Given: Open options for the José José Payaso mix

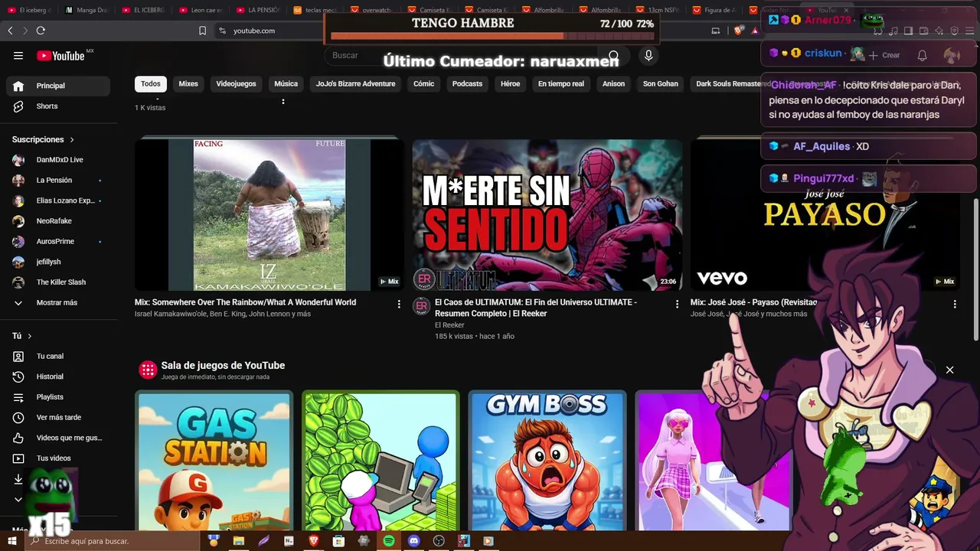Looking at the screenshot, I should click(x=955, y=304).
